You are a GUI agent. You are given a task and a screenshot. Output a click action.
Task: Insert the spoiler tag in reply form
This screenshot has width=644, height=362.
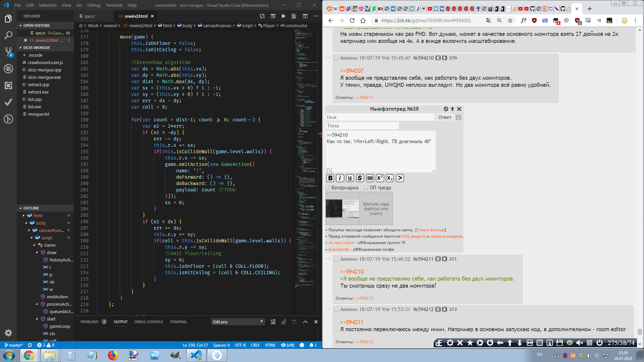point(370,178)
